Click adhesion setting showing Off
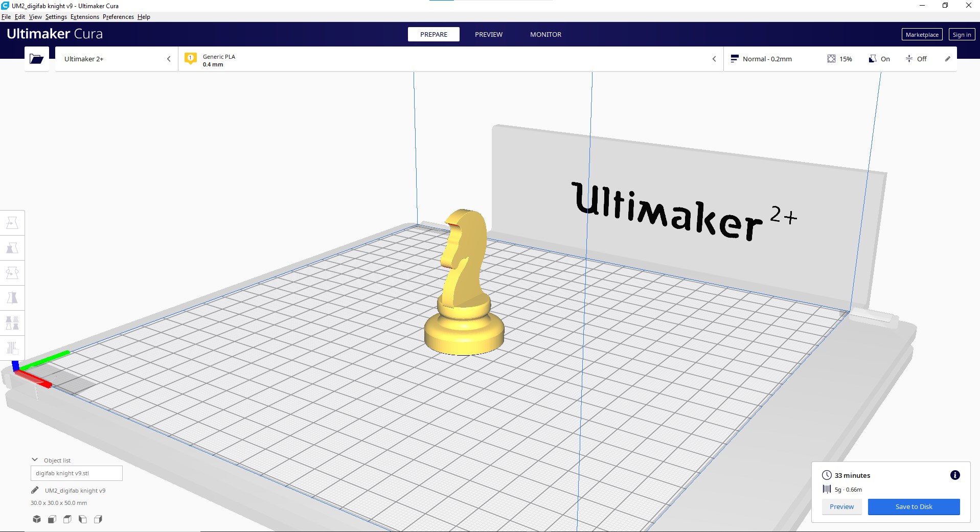 click(916, 59)
